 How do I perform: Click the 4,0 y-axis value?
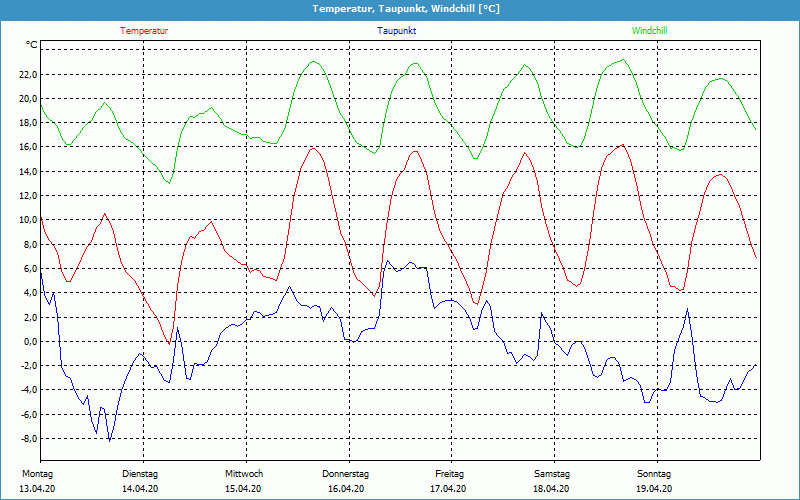tap(30, 293)
